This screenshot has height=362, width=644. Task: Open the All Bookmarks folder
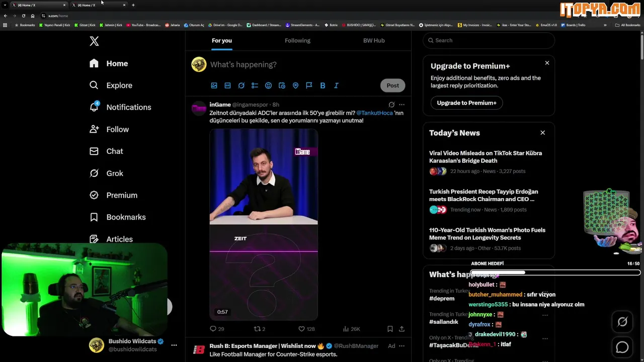click(x=628, y=25)
